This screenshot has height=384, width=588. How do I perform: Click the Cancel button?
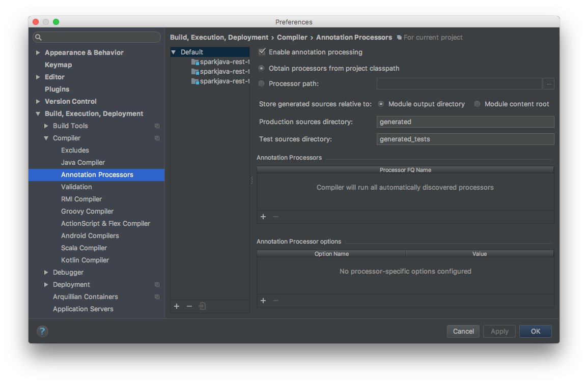pos(463,331)
